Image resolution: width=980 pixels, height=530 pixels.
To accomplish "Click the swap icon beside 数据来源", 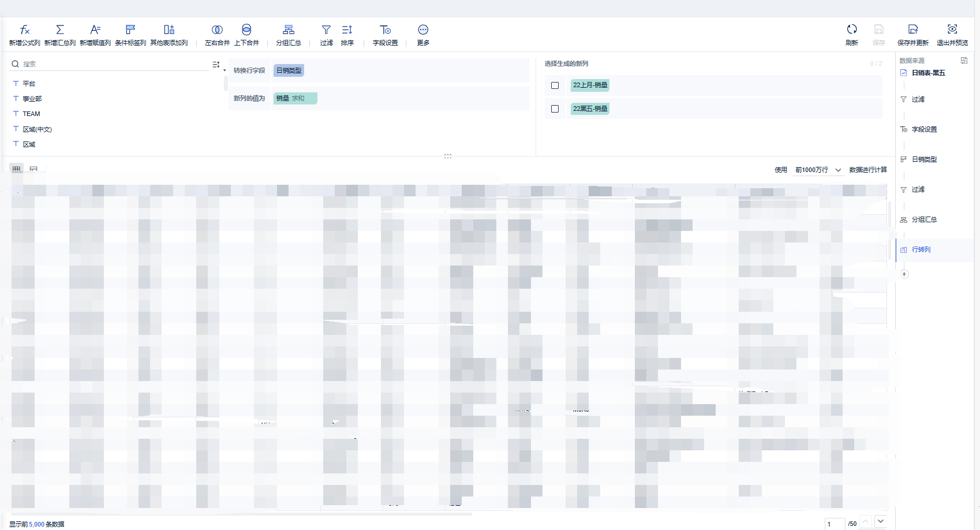I will [964, 60].
